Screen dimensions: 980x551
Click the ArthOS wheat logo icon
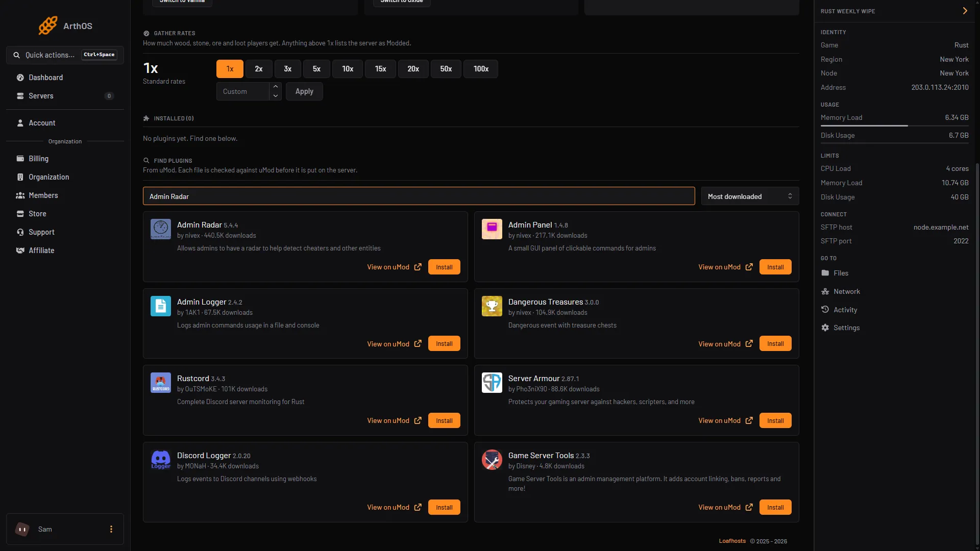coord(48,26)
